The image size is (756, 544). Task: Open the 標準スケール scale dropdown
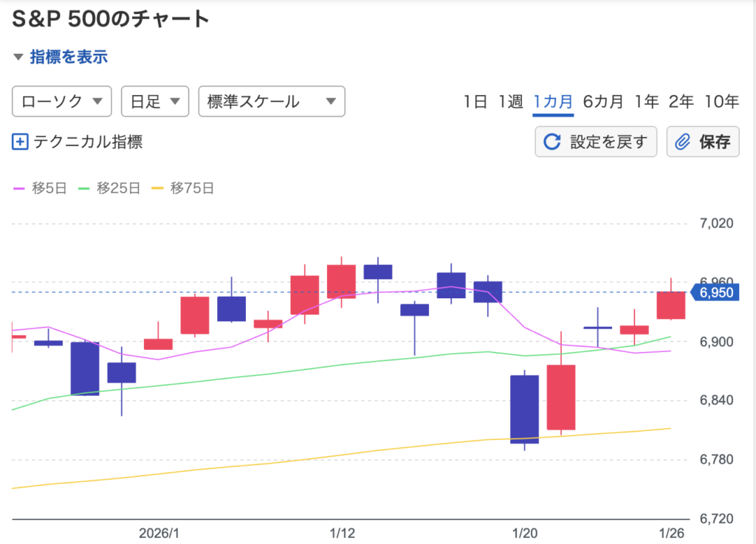271,102
